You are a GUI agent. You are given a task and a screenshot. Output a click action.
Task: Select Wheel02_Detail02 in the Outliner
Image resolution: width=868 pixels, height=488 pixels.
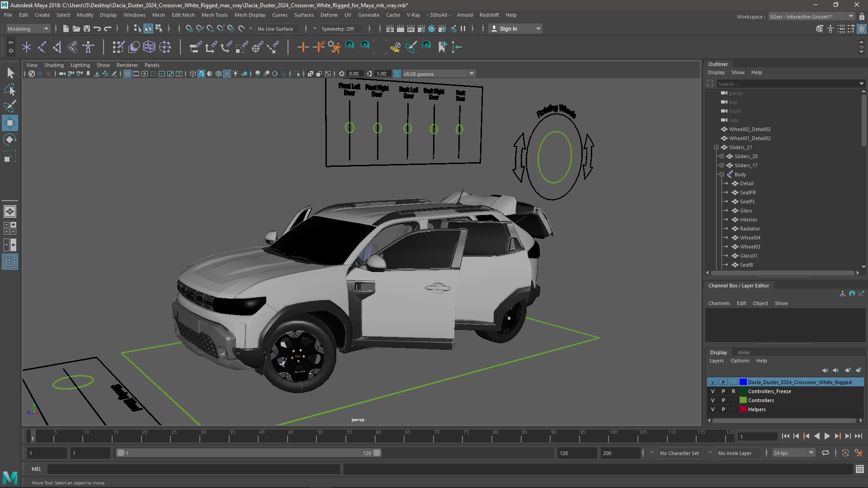750,129
